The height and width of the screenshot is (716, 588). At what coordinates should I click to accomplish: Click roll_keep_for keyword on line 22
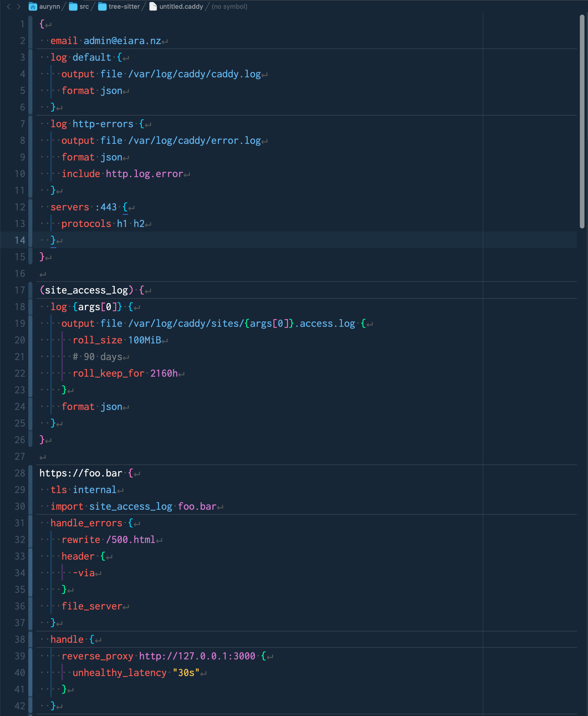tap(108, 373)
